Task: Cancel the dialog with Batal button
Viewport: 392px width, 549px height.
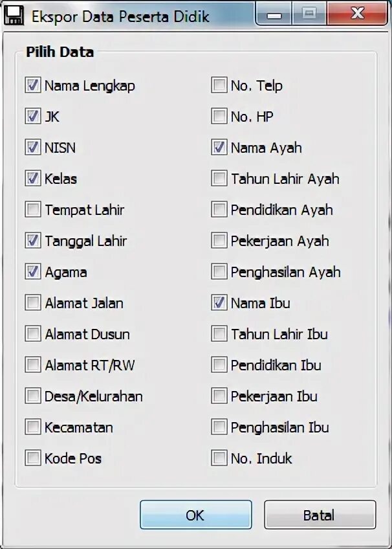Action: (x=320, y=515)
